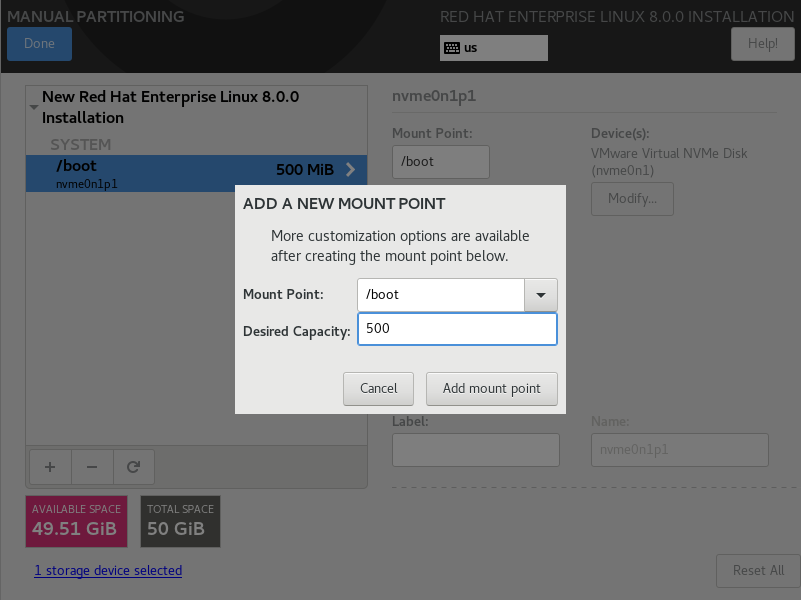The width and height of the screenshot is (801, 600).
Task: Click the plus icon to add partition
Action: click(50, 467)
